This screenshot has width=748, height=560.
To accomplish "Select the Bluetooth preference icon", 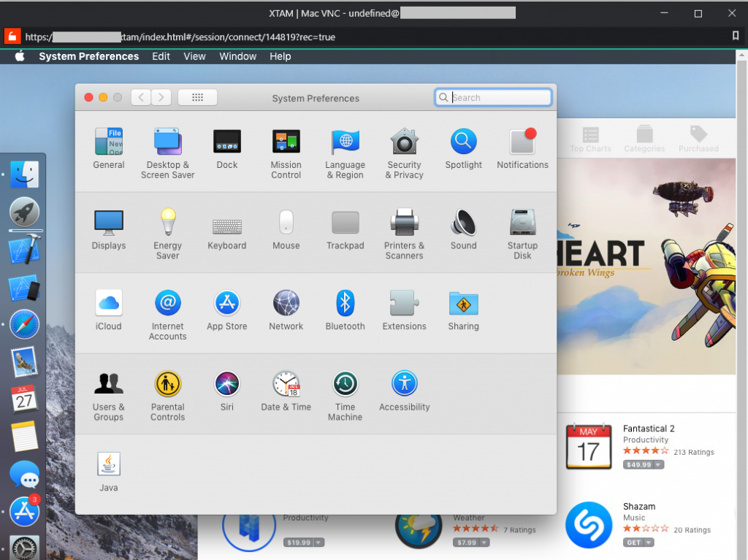I will click(345, 305).
